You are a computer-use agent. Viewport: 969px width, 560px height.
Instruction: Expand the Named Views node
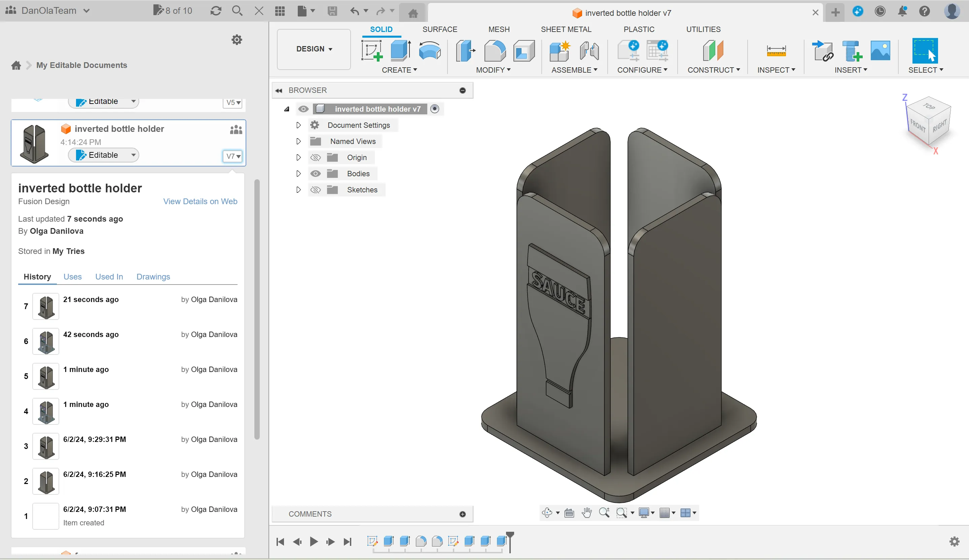(x=298, y=142)
